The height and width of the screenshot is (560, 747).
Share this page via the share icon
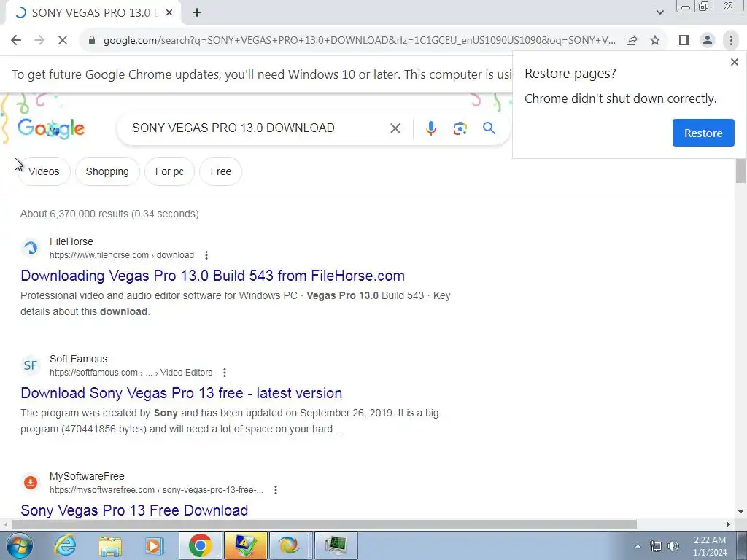pos(632,41)
